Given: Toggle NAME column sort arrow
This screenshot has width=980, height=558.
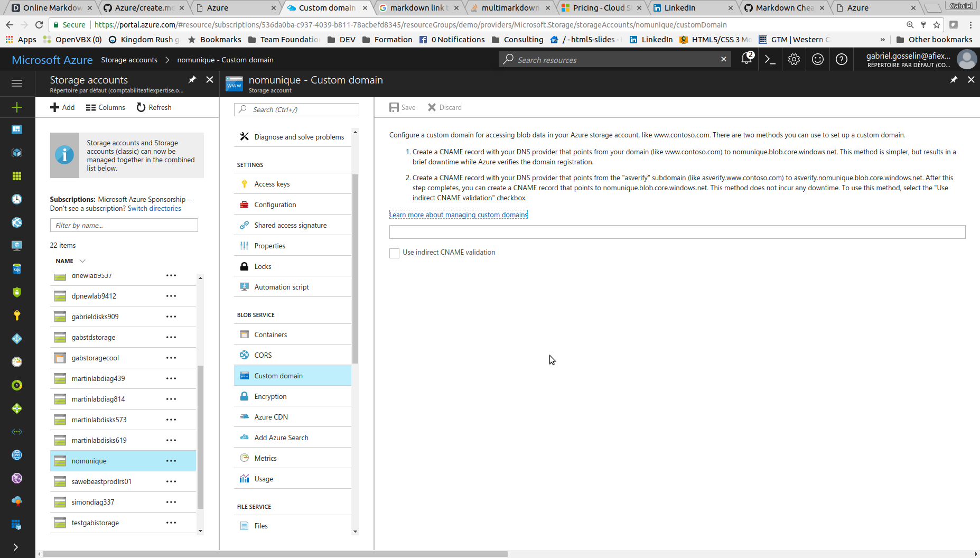Looking at the screenshot, I should coord(82,261).
